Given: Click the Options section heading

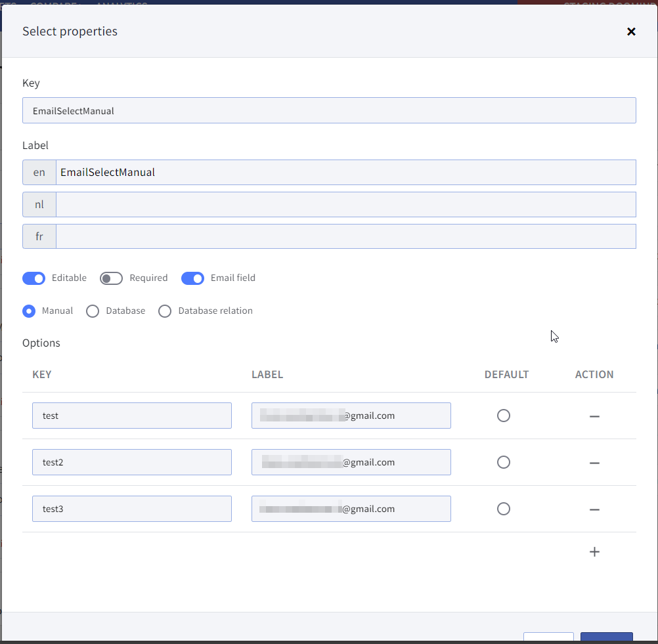Looking at the screenshot, I should pyautogui.click(x=41, y=343).
